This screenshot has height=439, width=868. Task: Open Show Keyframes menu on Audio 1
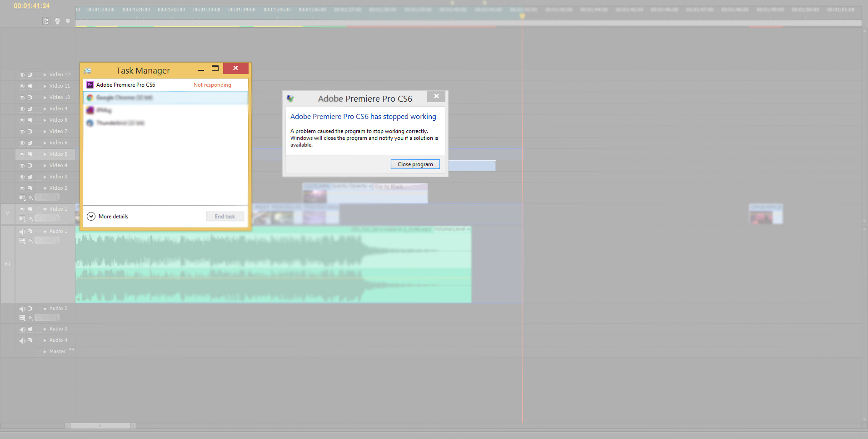tap(30, 240)
